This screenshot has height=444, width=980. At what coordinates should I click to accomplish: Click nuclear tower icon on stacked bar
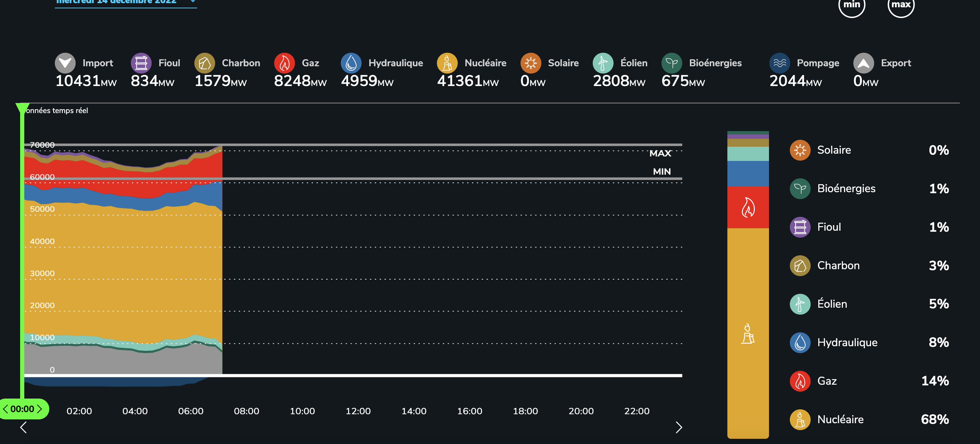pos(748,334)
